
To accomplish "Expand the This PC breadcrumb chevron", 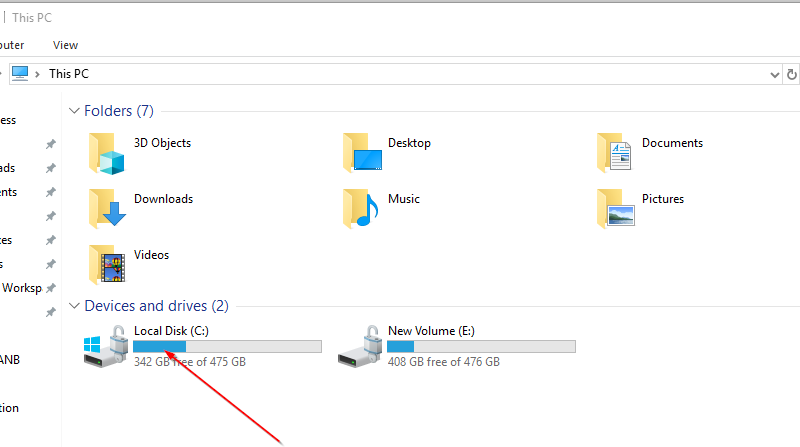I will pos(38,74).
